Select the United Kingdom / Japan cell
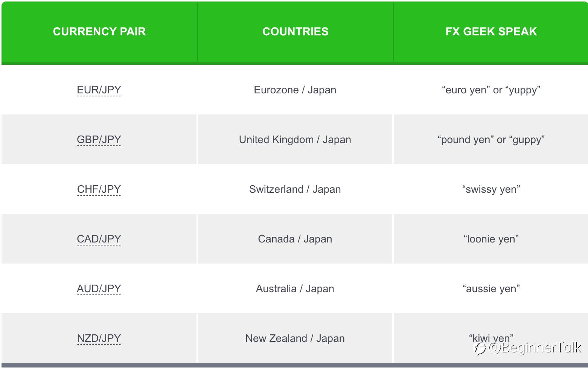The image size is (588, 369). [x=295, y=140]
